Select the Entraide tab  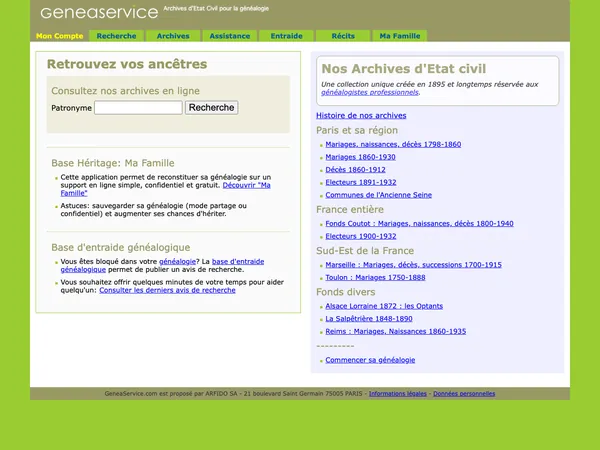(x=286, y=36)
